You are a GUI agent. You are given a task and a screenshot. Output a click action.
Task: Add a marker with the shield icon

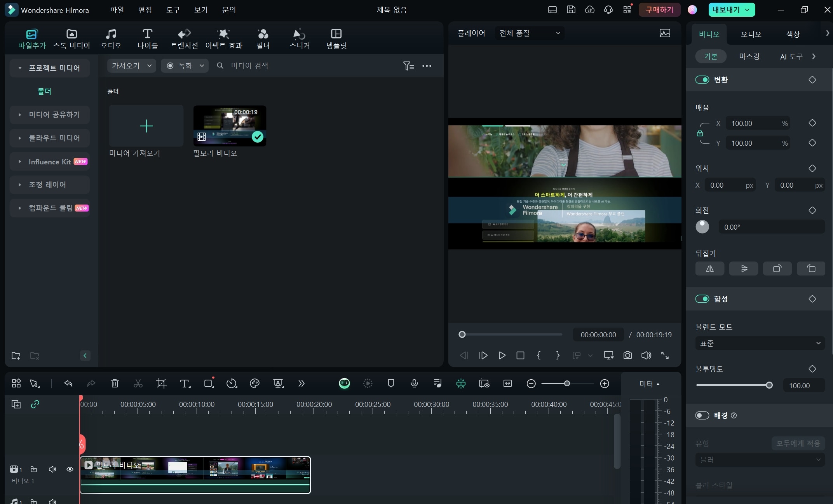pyautogui.click(x=391, y=384)
